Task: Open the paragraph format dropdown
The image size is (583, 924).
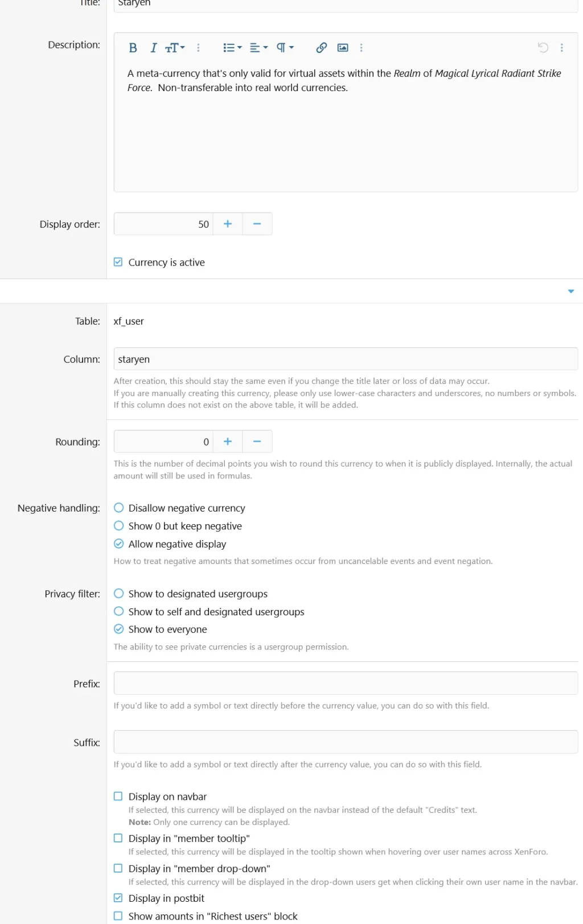Action: point(285,48)
